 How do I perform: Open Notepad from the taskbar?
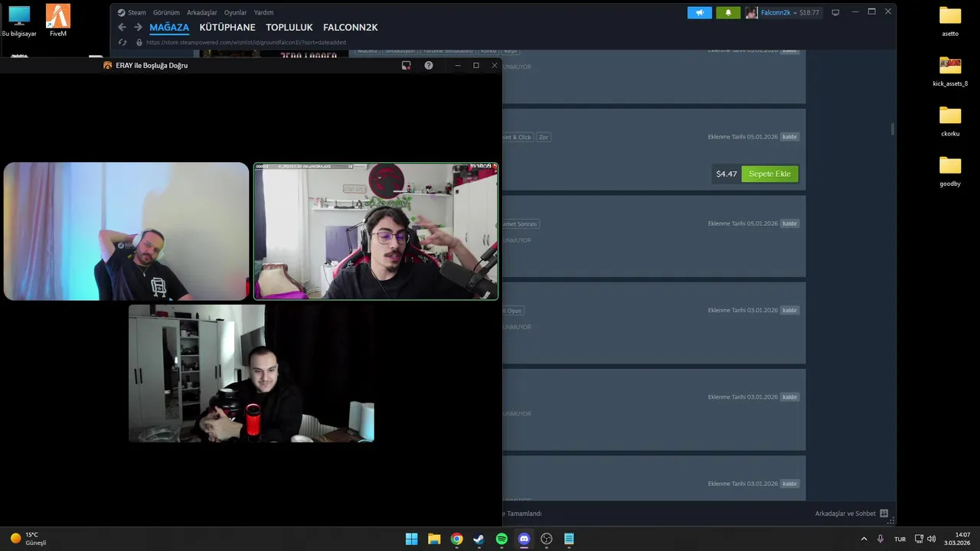(569, 539)
